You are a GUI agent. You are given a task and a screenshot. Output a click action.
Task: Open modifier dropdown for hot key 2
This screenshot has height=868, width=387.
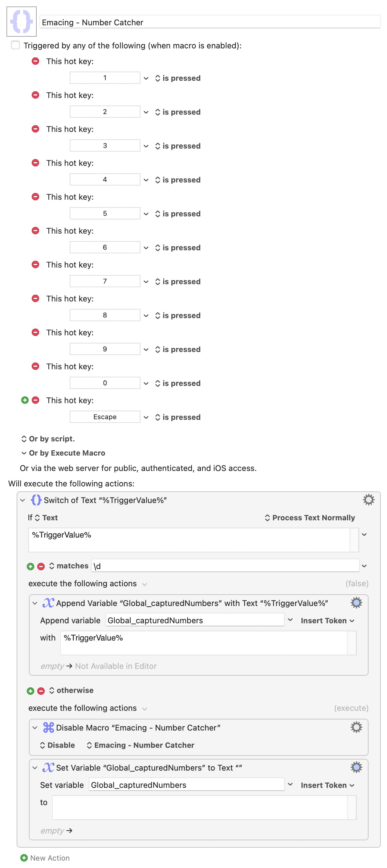(x=146, y=112)
